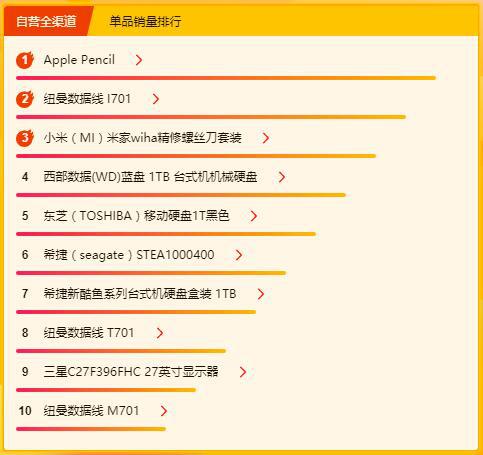Click chevron beside 纽曼数据线 I701

156,99
